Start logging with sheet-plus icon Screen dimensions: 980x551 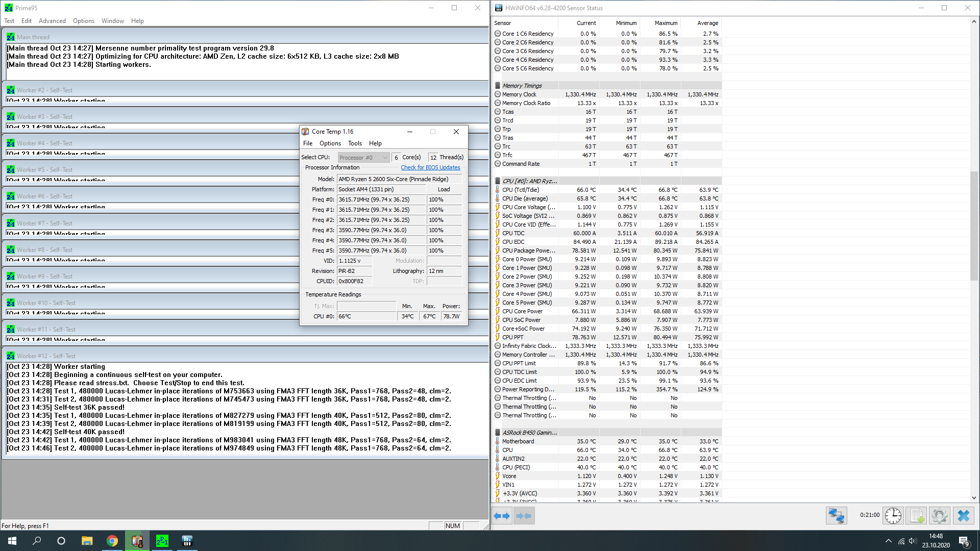coord(917,516)
